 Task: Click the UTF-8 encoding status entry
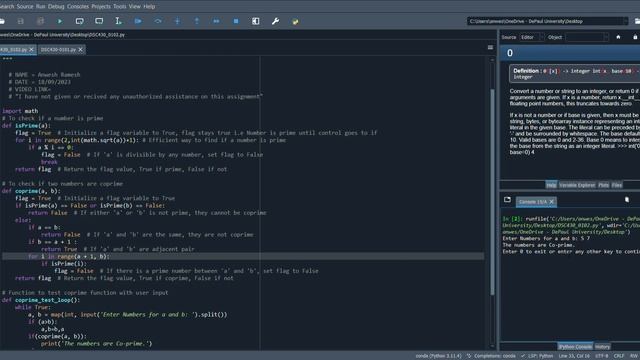click(602, 356)
